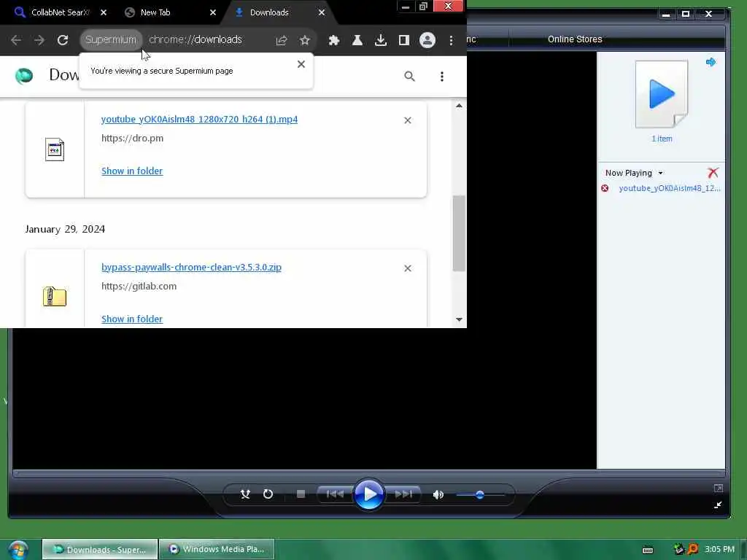Click the https://dro.pm source text
Viewport: 747px width, 560px height.
tap(133, 138)
